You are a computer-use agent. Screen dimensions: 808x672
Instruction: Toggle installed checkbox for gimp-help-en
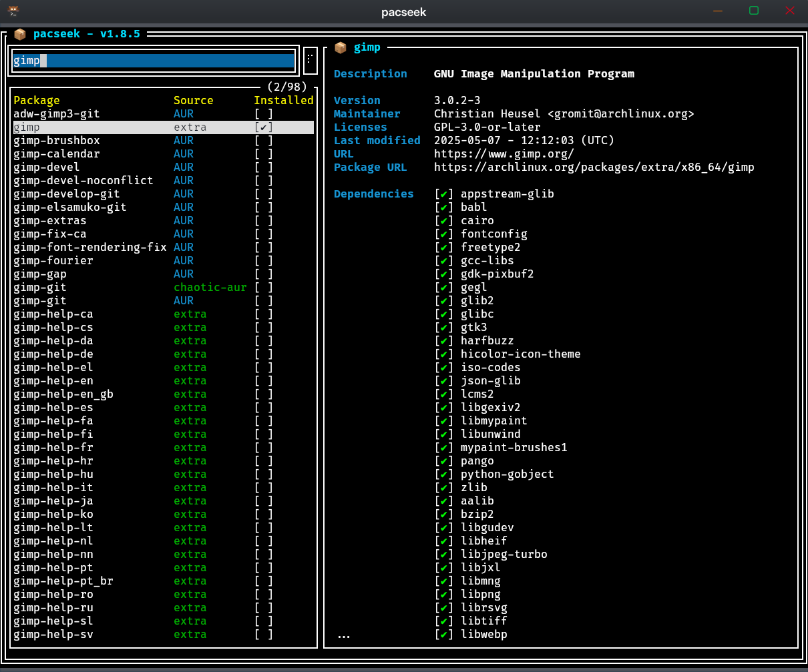pyautogui.click(x=264, y=380)
